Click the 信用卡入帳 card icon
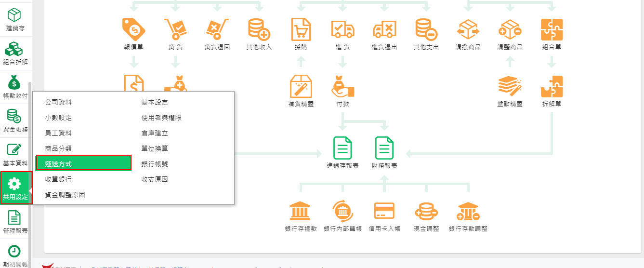 pyautogui.click(x=384, y=211)
